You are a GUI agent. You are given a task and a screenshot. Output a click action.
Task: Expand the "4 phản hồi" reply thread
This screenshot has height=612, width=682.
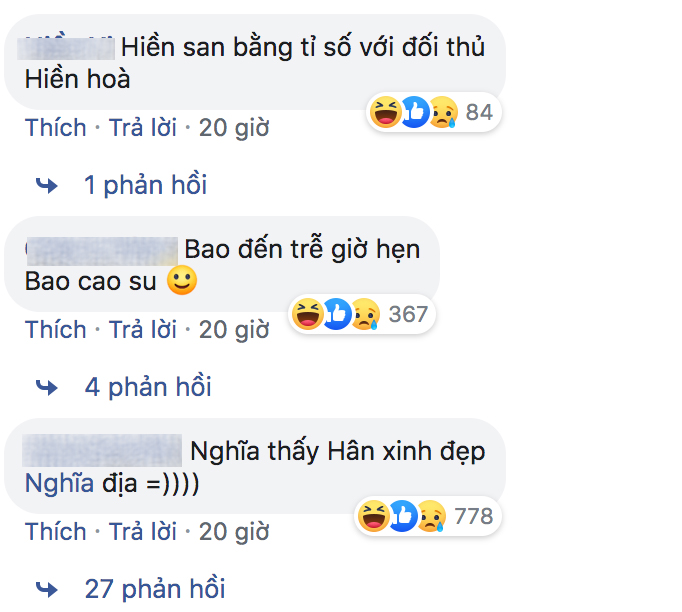coord(148,387)
